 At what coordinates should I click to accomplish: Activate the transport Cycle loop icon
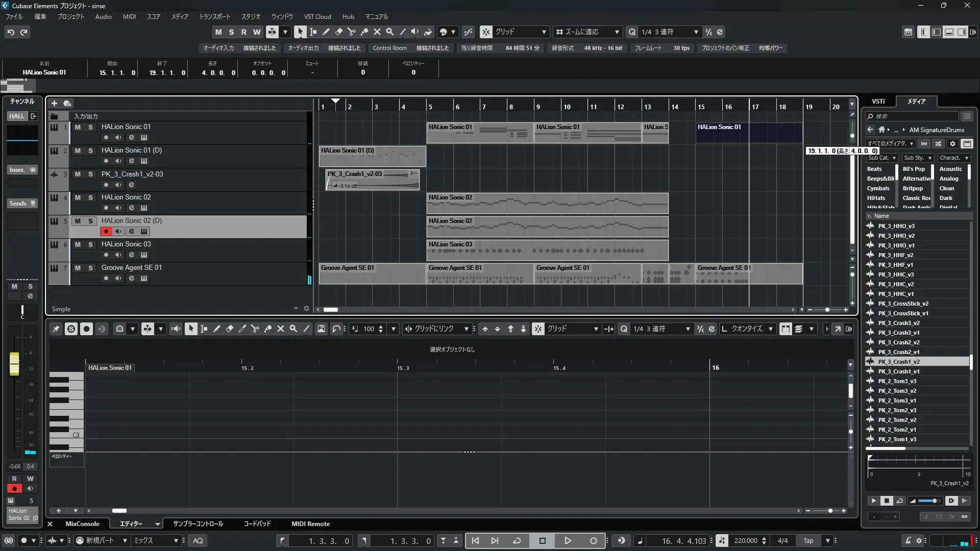click(x=517, y=541)
